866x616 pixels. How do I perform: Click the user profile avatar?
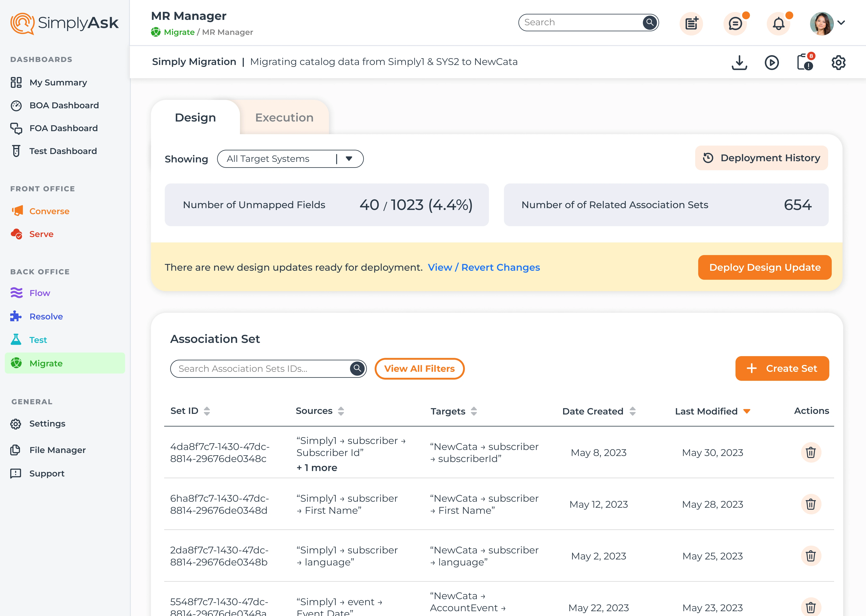[822, 23]
